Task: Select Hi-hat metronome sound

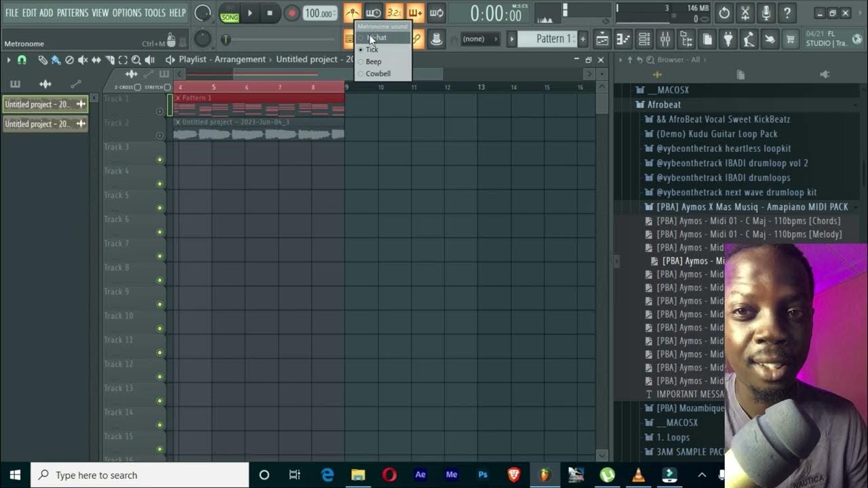Action: (383, 37)
